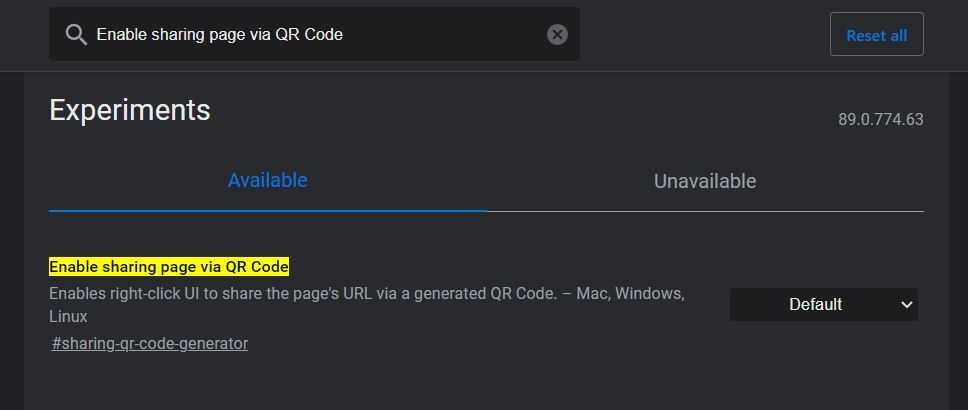Image resolution: width=968 pixels, height=410 pixels.
Task: Click the word "Linux" in the description
Action: (68, 317)
